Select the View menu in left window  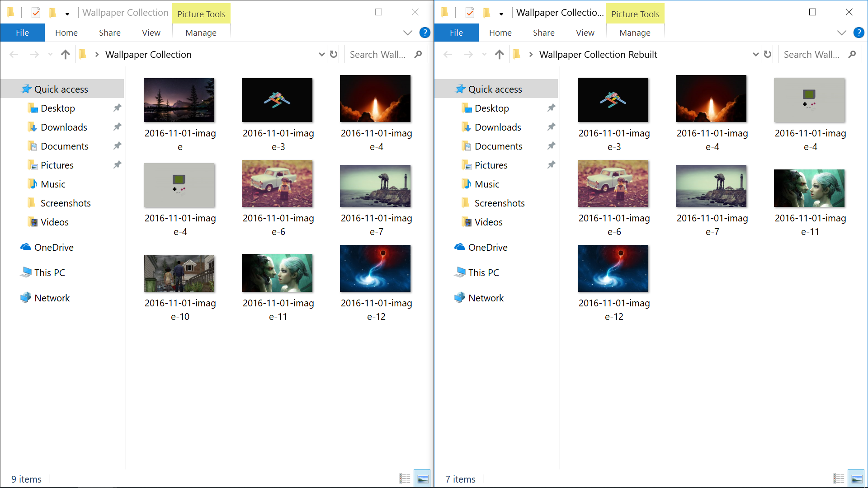point(150,33)
